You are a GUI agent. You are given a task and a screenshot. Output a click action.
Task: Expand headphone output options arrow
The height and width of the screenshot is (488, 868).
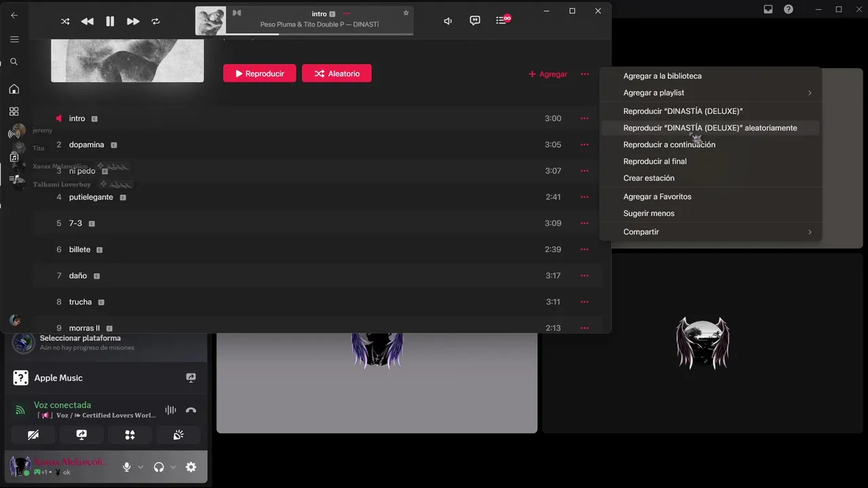click(173, 467)
